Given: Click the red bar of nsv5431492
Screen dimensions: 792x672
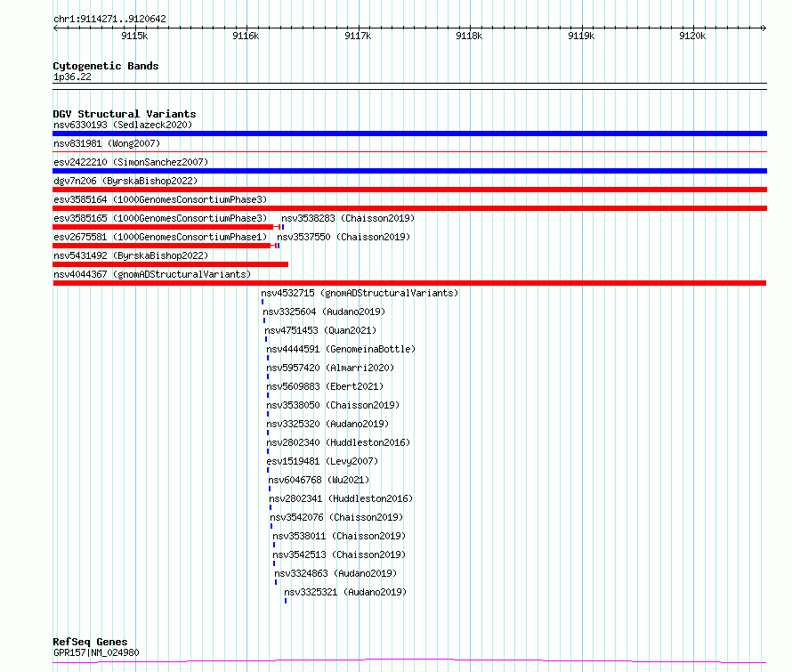Looking at the screenshot, I should pos(170,264).
